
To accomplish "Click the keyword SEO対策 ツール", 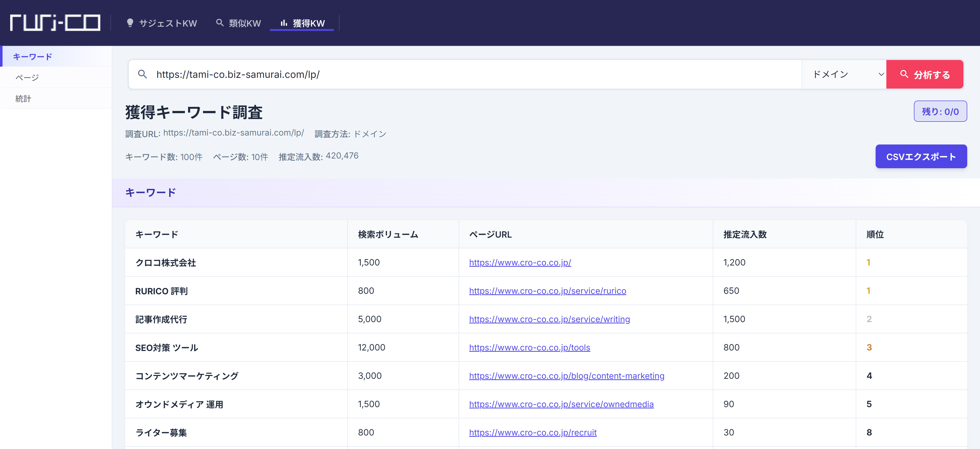I will pyautogui.click(x=167, y=348).
